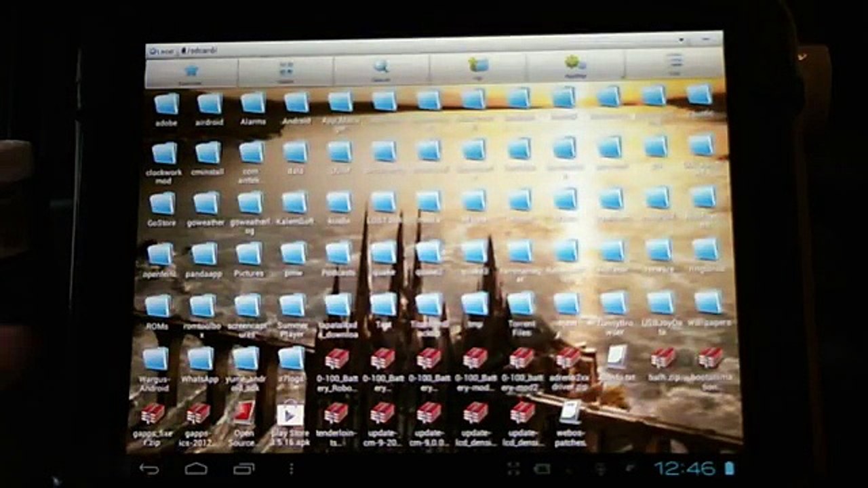Open the GoStore folder
The width and height of the screenshot is (868, 488).
pyautogui.click(x=161, y=209)
